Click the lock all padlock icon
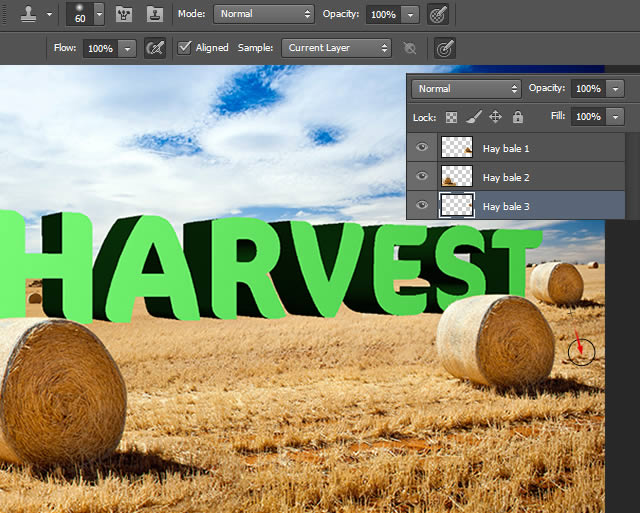This screenshot has width=640, height=513. tap(518, 117)
